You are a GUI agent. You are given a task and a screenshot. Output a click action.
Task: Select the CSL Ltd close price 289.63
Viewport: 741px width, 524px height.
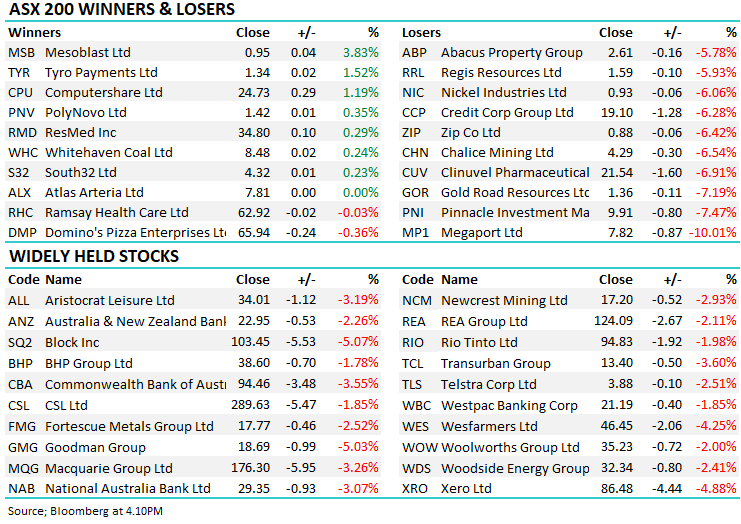click(x=249, y=406)
